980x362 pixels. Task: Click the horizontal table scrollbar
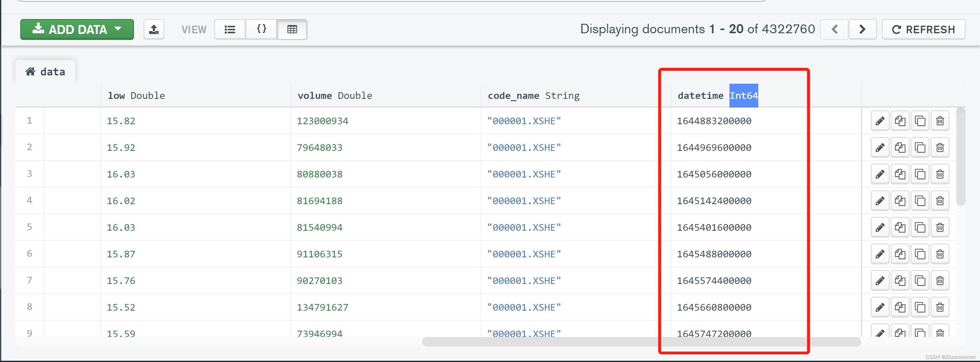tap(641, 341)
